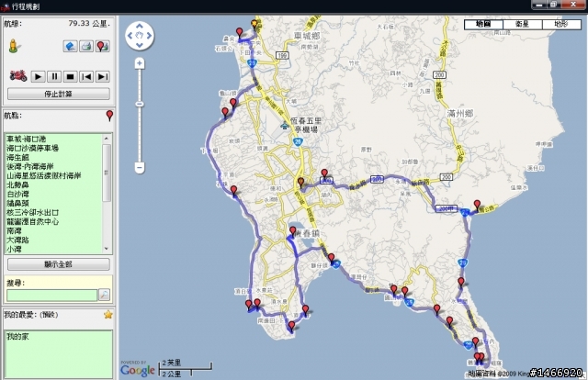Click the red pin with picture icon

pos(102,46)
